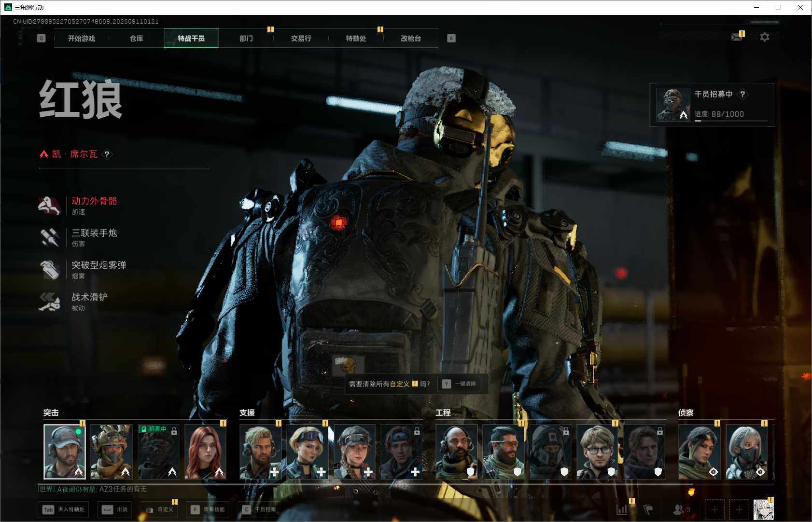Screen dimensions: 812x522
Task: Click the E key next-tab icon
Action: coord(451,38)
